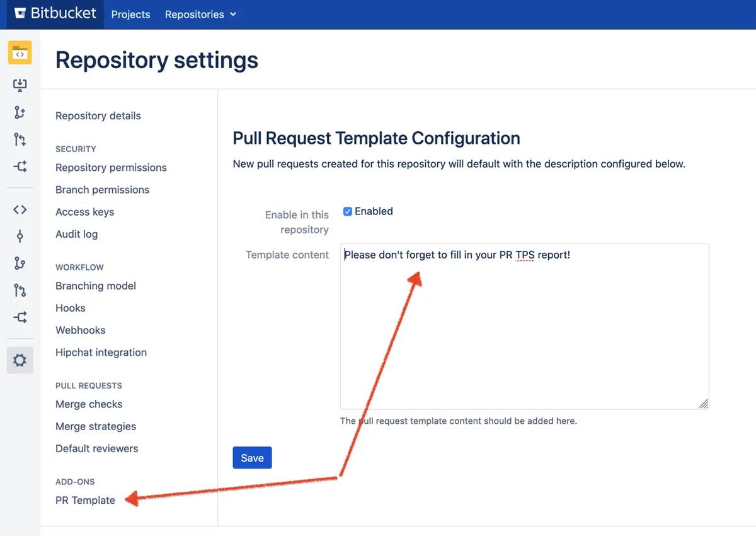
Task: Open the Commits icon in sidebar
Action: [x=20, y=236]
